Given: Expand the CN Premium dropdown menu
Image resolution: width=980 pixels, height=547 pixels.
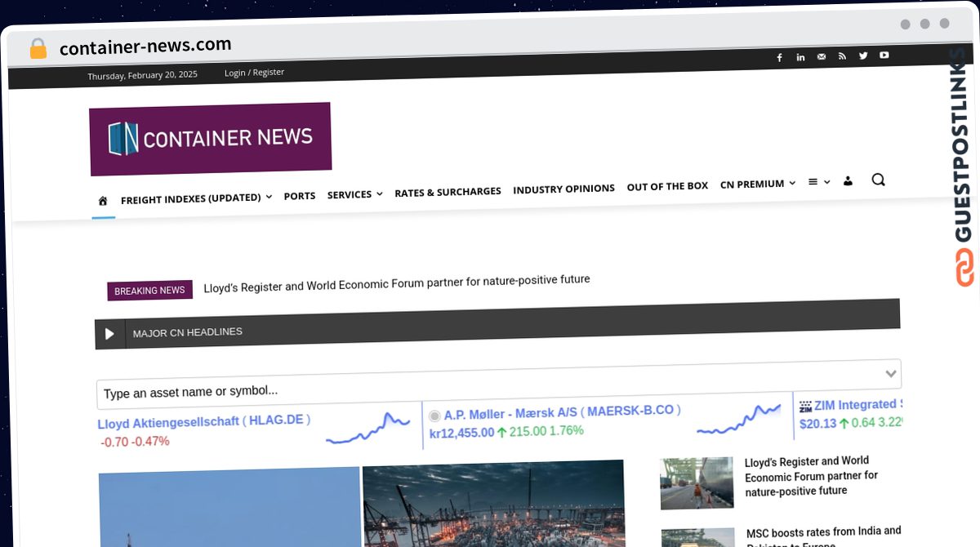Looking at the screenshot, I should 757,184.
